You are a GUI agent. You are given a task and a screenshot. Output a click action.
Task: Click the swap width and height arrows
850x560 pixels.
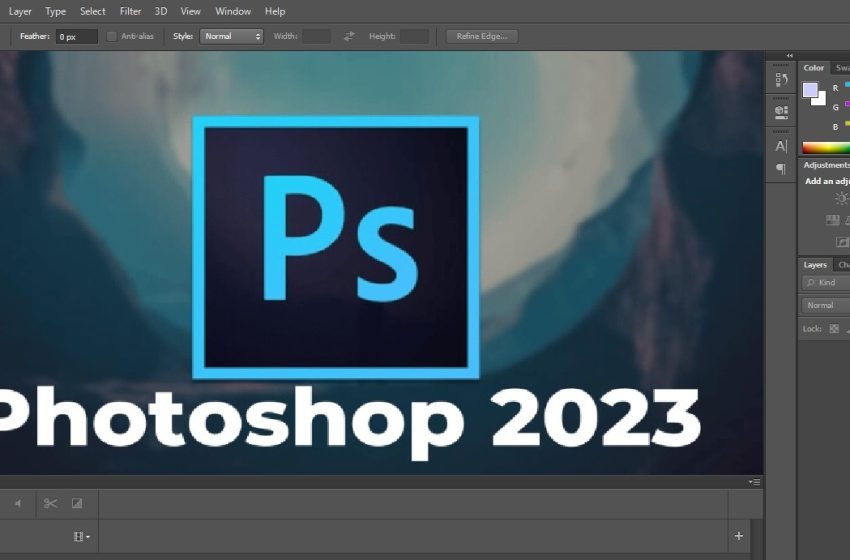(349, 36)
